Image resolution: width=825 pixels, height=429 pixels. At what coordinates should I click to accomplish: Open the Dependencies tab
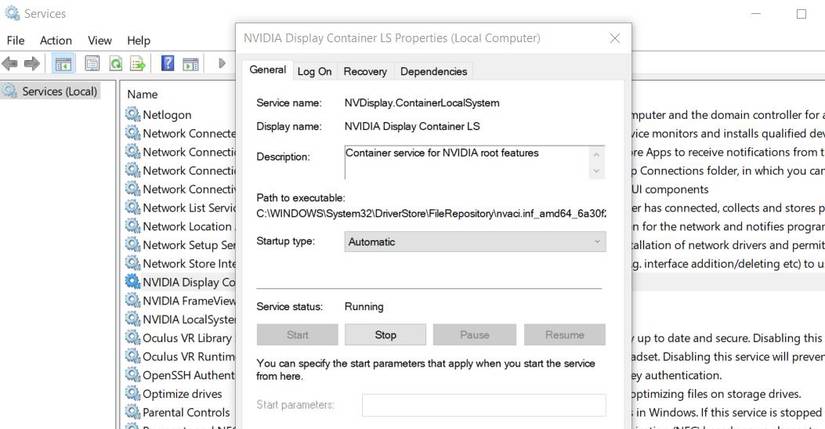(x=433, y=71)
